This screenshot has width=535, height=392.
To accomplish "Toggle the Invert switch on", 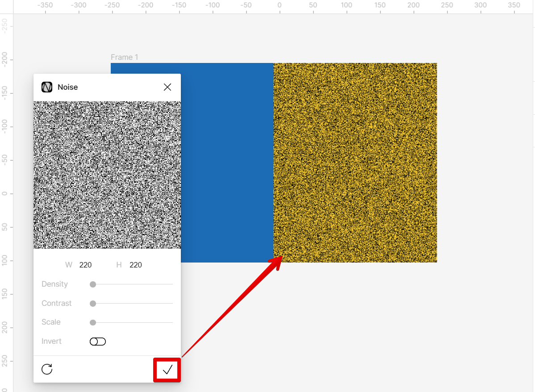I will point(97,341).
